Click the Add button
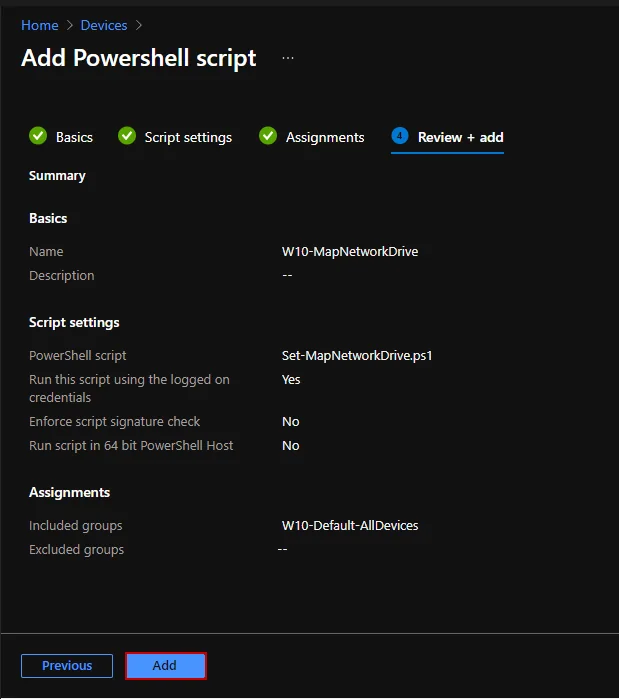This screenshot has width=619, height=699. (x=166, y=666)
